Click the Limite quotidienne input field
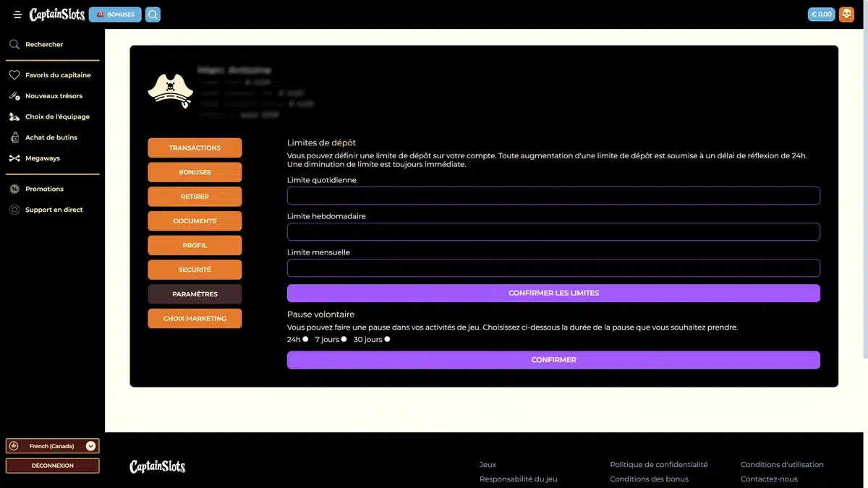The width and height of the screenshot is (868, 488). pos(553,196)
